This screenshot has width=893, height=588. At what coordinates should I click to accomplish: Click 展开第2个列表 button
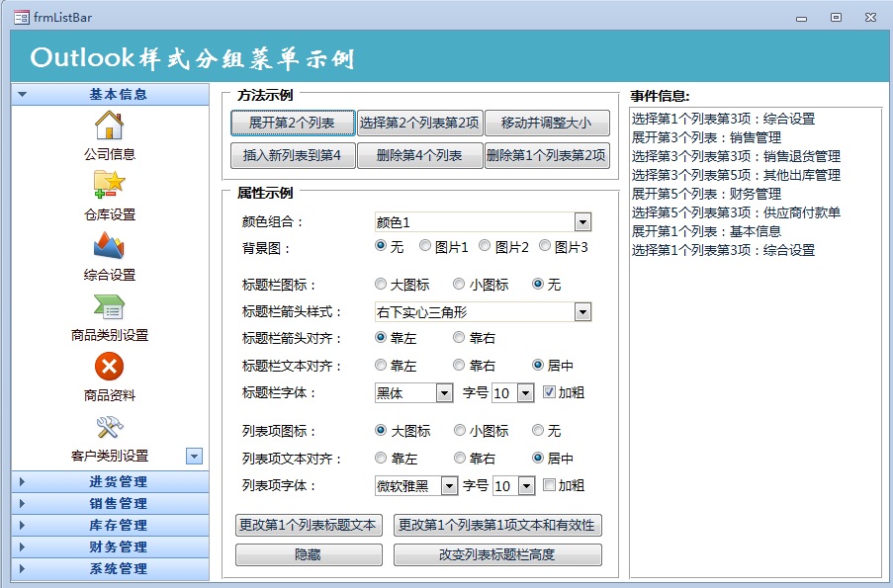tap(293, 123)
